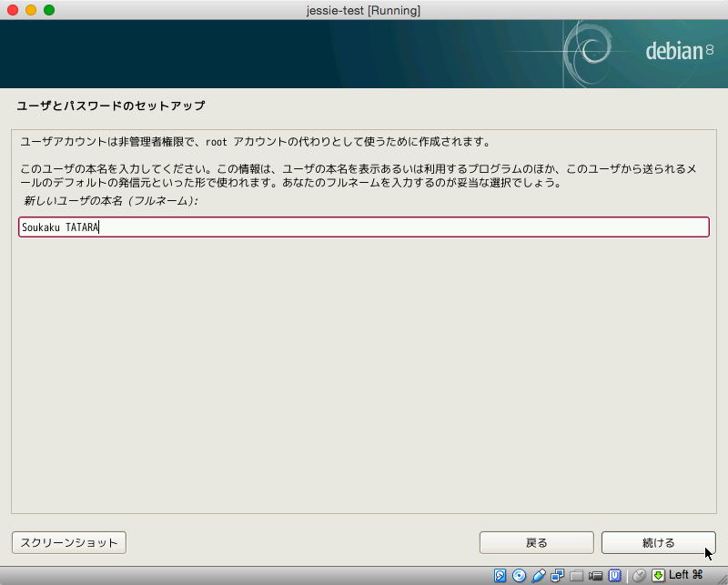
Task: Click the 続ける continue button
Action: pyautogui.click(x=658, y=543)
